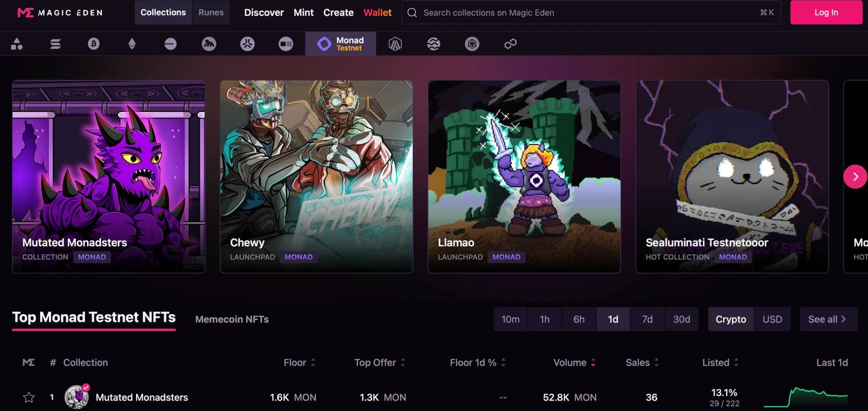Open the all-chains shapes icon
The width and height of the screenshot is (868, 411).
(17, 44)
